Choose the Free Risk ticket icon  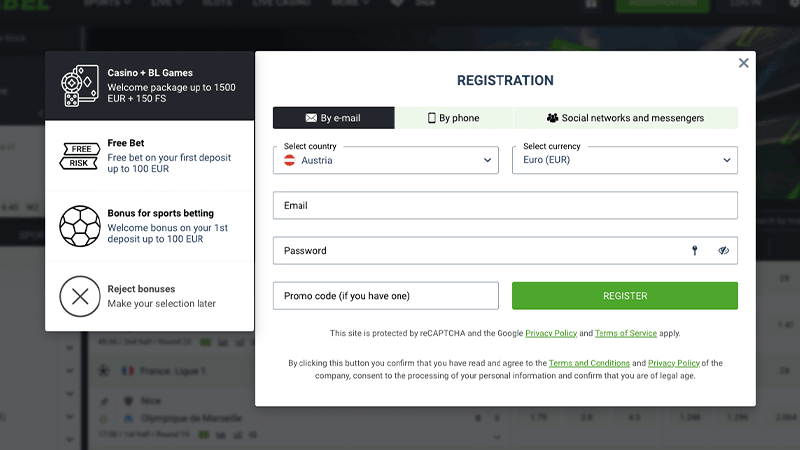click(80, 156)
